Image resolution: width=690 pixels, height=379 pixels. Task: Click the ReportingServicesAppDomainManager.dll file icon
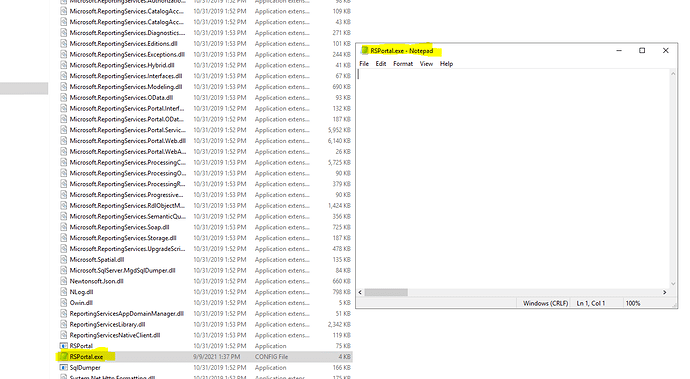pyautogui.click(x=64, y=313)
